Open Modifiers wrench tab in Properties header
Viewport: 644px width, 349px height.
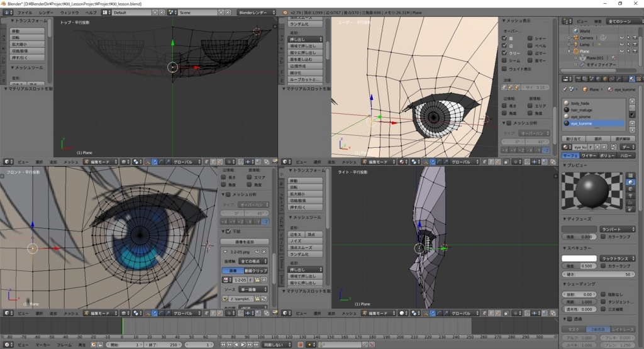point(619,79)
